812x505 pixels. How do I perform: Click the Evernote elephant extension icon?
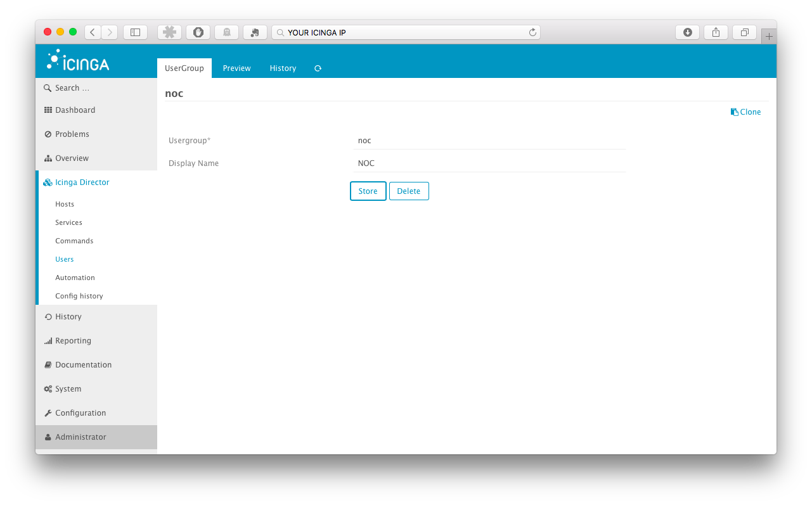coord(255,32)
